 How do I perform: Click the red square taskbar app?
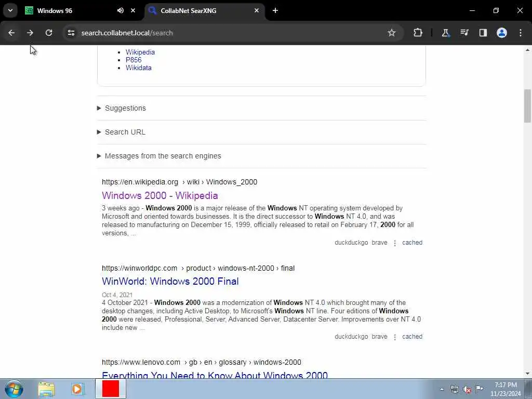click(x=111, y=389)
